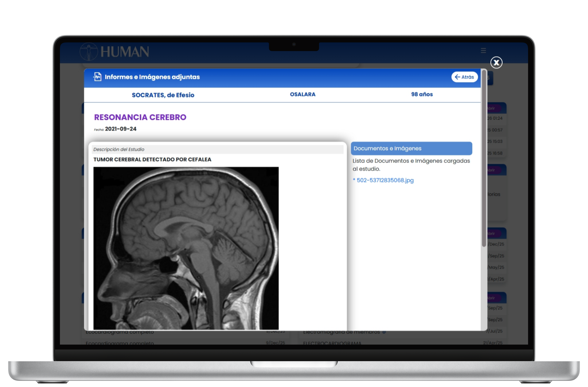Image resolution: width=588 pixels, height=387 pixels.
Task: Open the 502-53712835068.jpg attachment link
Action: click(x=385, y=180)
